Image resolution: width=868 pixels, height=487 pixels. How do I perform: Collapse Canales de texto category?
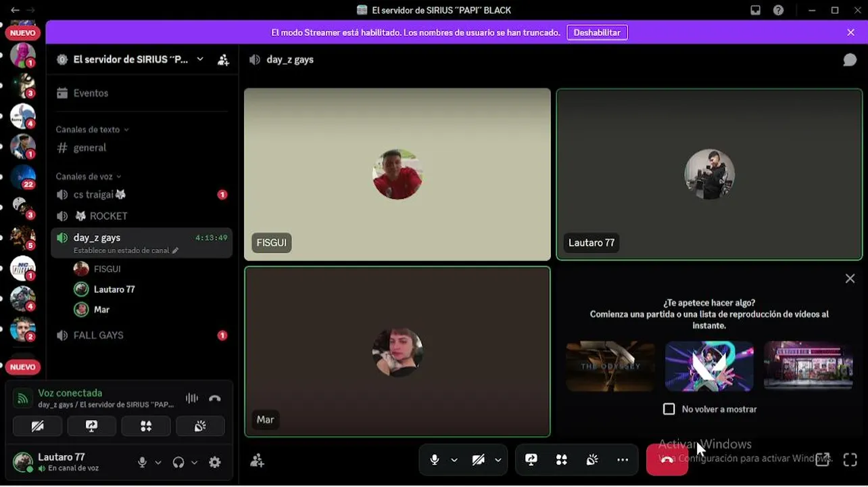click(x=92, y=129)
